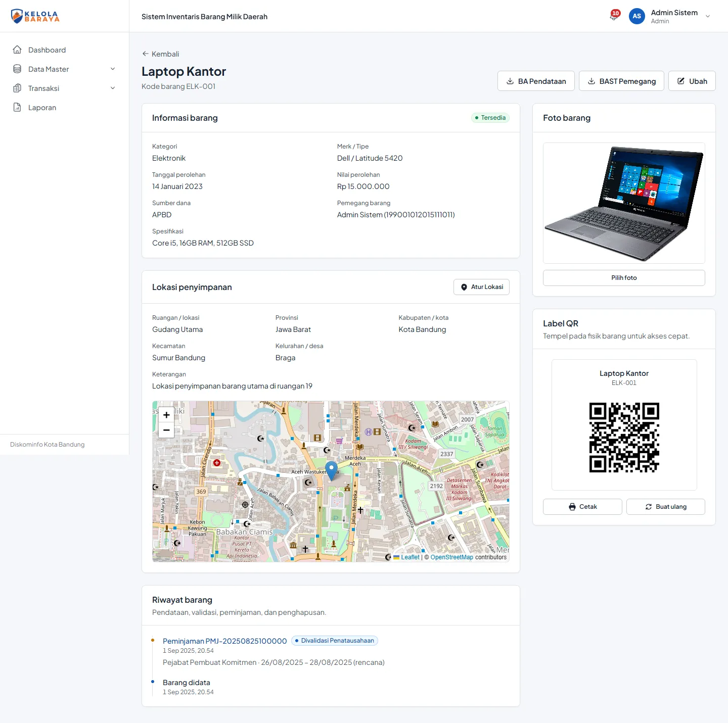
Task: Click the Diskominfo Kota Bandung footer text
Action: [x=48, y=445]
